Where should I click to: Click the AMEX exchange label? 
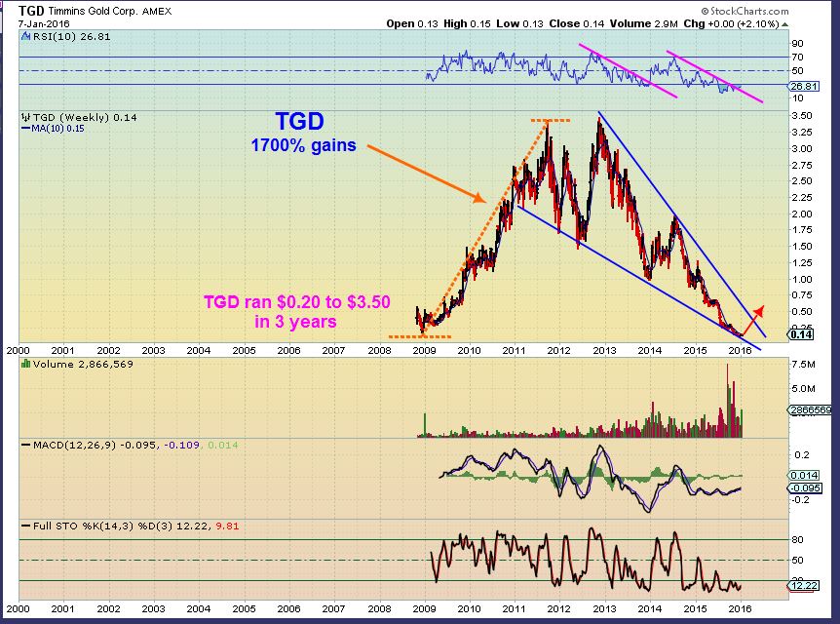(x=157, y=11)
